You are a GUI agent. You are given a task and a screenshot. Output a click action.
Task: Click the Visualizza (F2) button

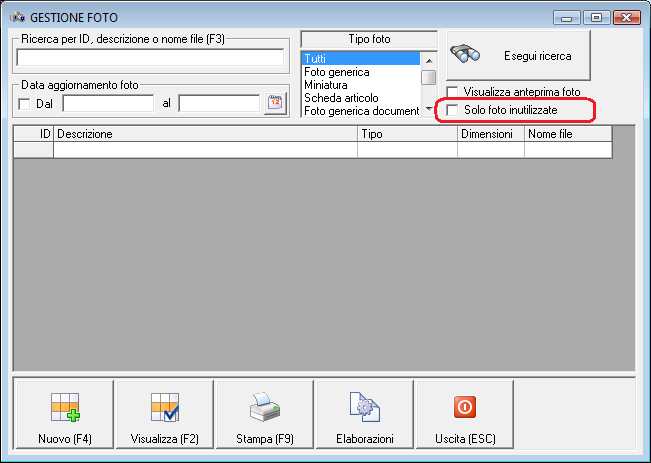pyautogui.click(x=164, y=414)
